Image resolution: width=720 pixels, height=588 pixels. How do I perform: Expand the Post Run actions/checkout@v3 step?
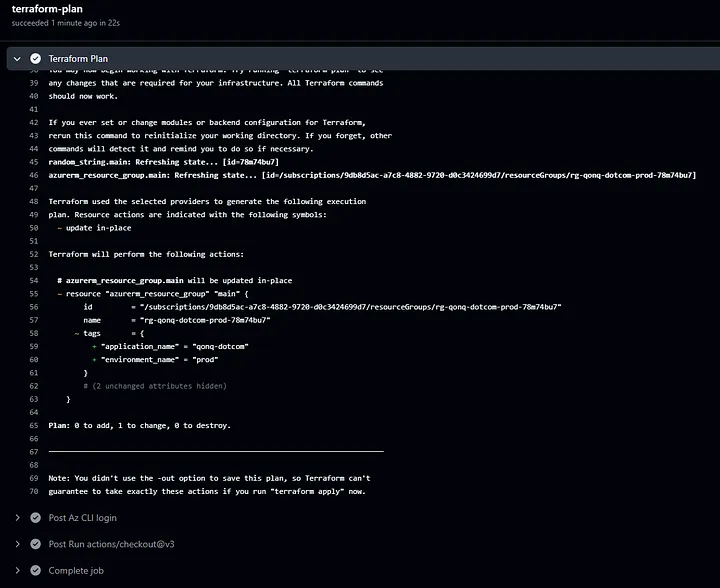[x=17, y=544]
